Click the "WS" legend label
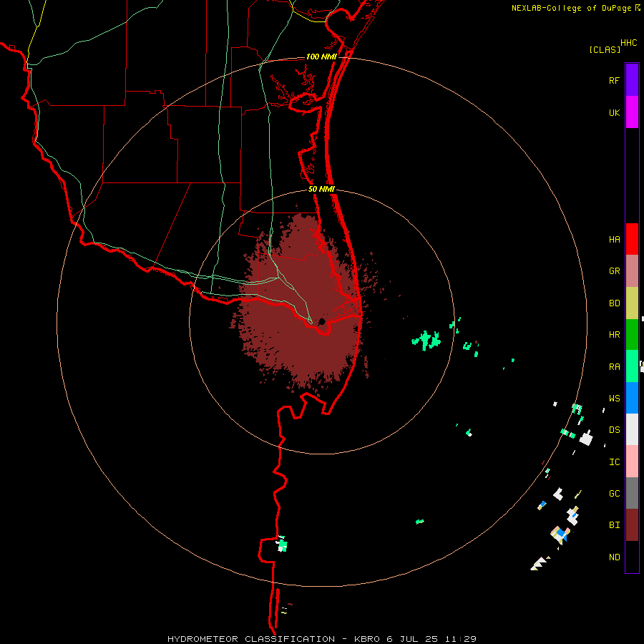 tap(614, 399)
